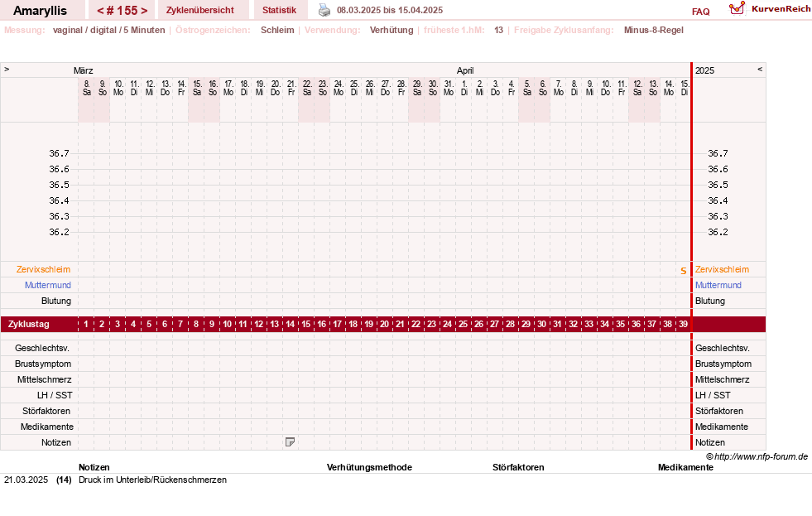The width and height of the screenshot is (812, 516).
Task: Click the Schleim estrogen sign value
Action: [277, 30]
